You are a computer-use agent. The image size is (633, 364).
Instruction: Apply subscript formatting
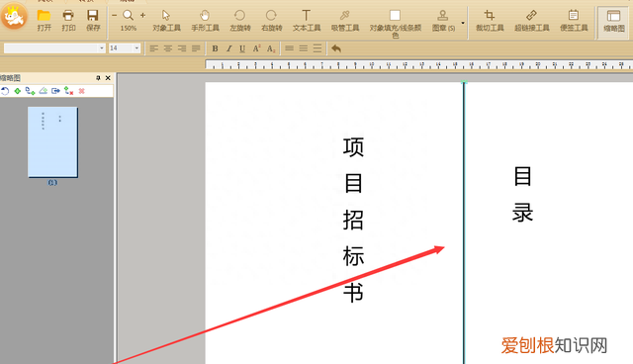click(x=271, y=48)
